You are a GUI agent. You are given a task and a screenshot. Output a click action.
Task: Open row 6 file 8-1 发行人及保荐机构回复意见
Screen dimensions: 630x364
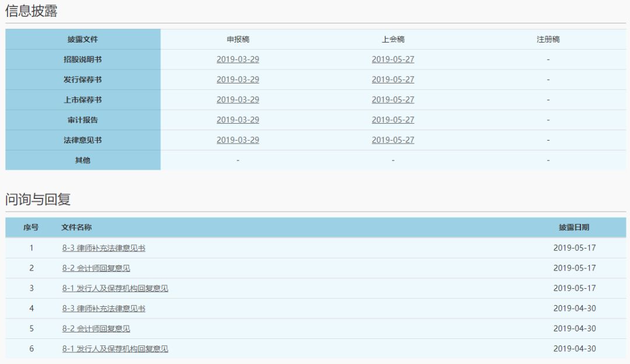(x=115, y=348)
